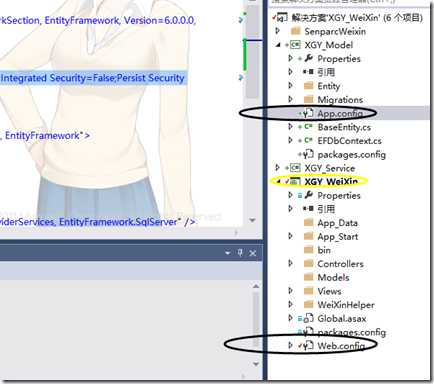
Task: Click bottom panel scrollbar down arrow
Action: [x=256, y=364]
